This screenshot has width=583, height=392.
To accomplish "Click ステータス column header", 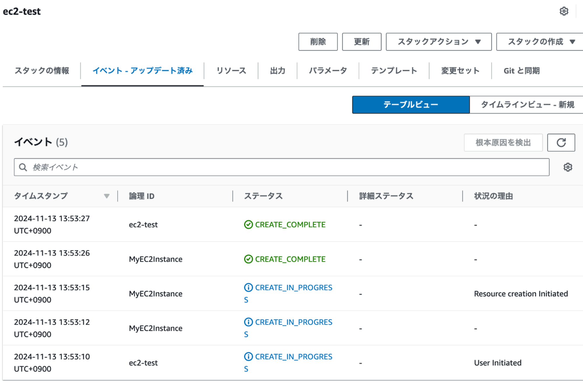I will (263, 196).
